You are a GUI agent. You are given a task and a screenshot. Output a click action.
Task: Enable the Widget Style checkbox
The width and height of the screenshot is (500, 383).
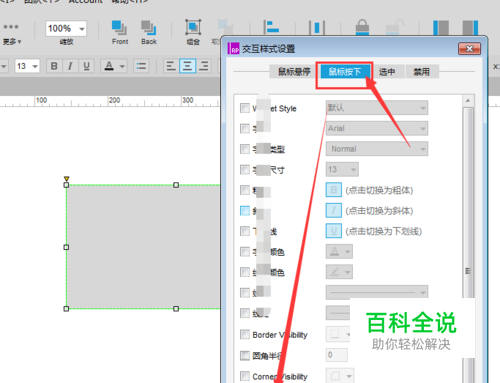(x=245, y=108)
